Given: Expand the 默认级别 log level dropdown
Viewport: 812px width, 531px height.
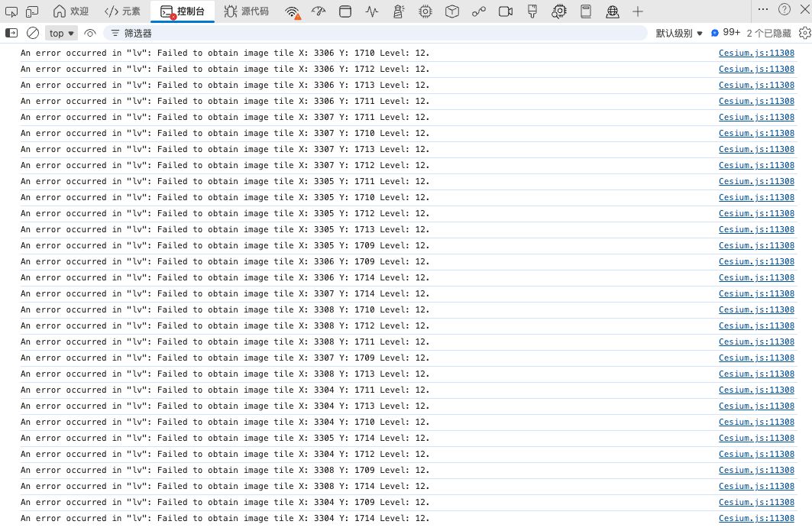Looking at the screenshot, I should pos(679,33).
